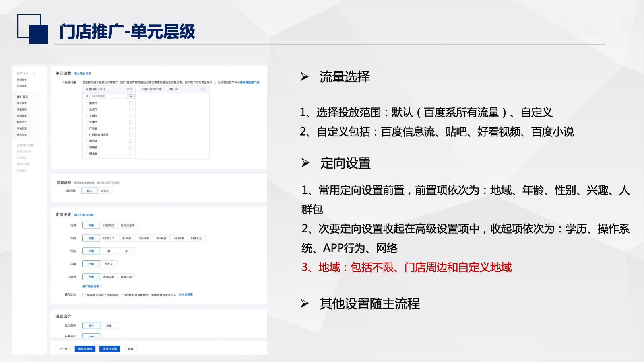The width and height of the screenshot is (644, 362).
Task: Select 默认 for 投放范围
Action: pyautogui.click(x=89, y=191)
